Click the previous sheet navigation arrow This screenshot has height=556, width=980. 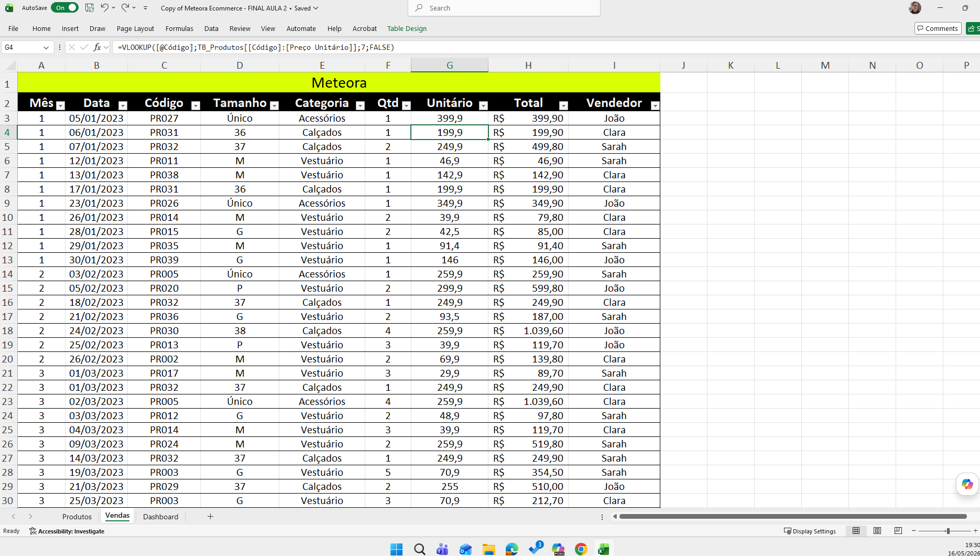point(14,517)
